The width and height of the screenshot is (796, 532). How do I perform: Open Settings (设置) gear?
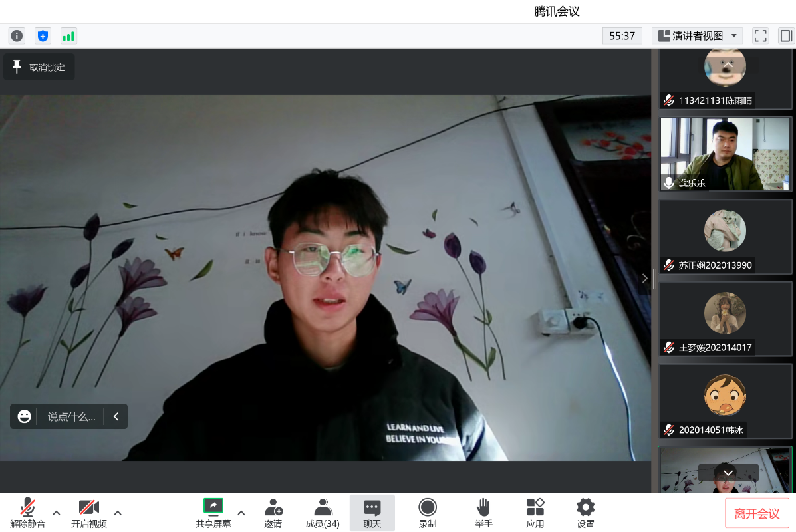tap(585, 513)
